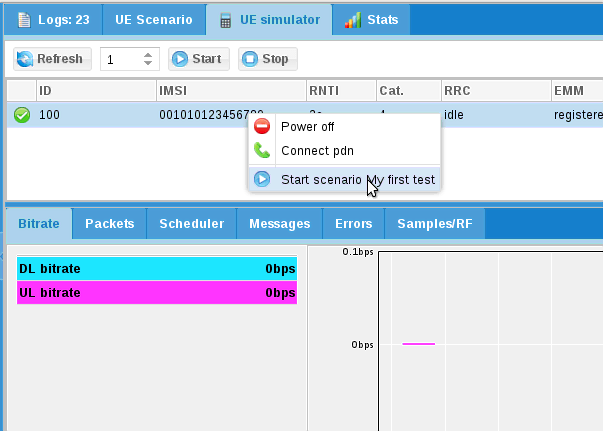Screen dimensions: 603x431
Task: Switch to Samples/RF tab
Action: pos(435,224)
